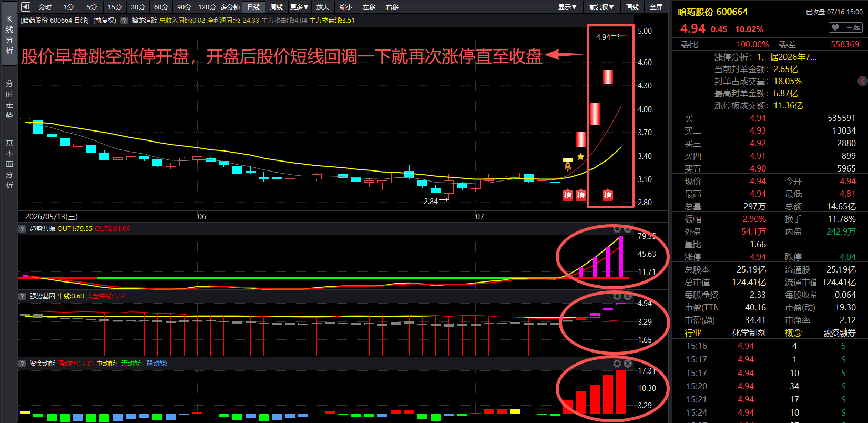This screenshot has width=868, height=423.
Task: Click the 画线 draw-line button
Action: tap(632, 7)
